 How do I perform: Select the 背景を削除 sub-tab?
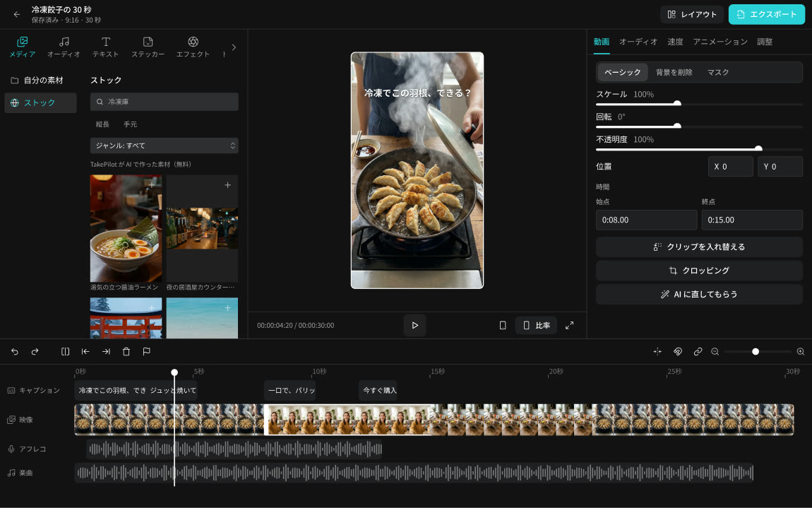[674, 73]
